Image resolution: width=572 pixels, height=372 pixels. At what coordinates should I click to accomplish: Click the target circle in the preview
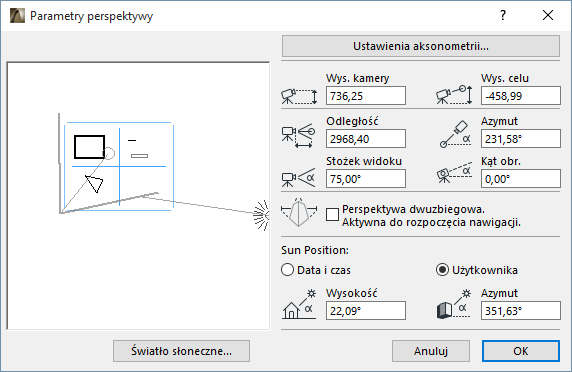(109, 154)
